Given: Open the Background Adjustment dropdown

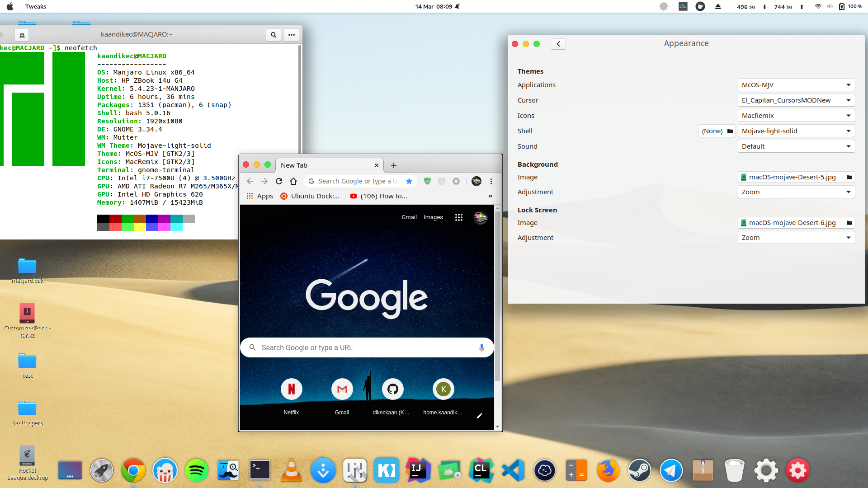Looking at the screenshot, I should [x=796, y=192].
